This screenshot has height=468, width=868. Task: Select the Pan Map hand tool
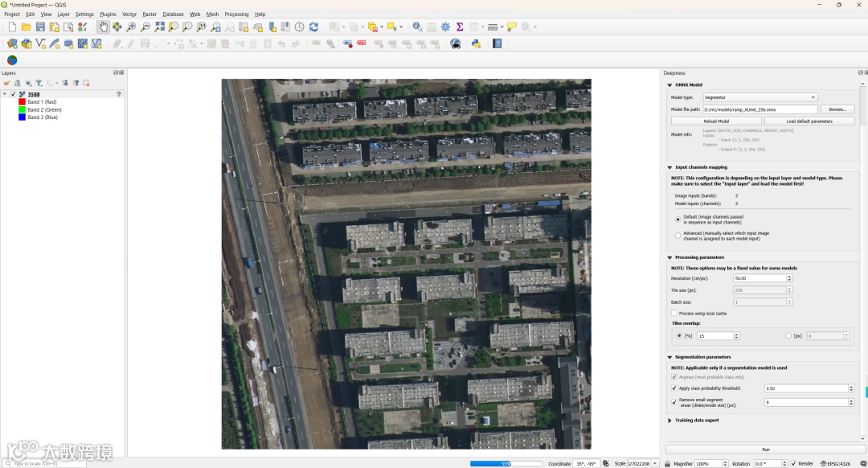pos(103,27)
